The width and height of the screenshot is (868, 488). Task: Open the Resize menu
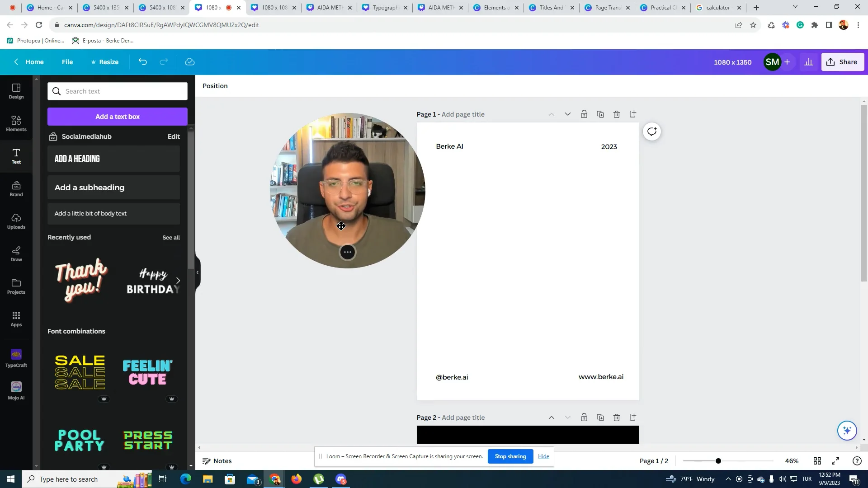tap(105, 62)
